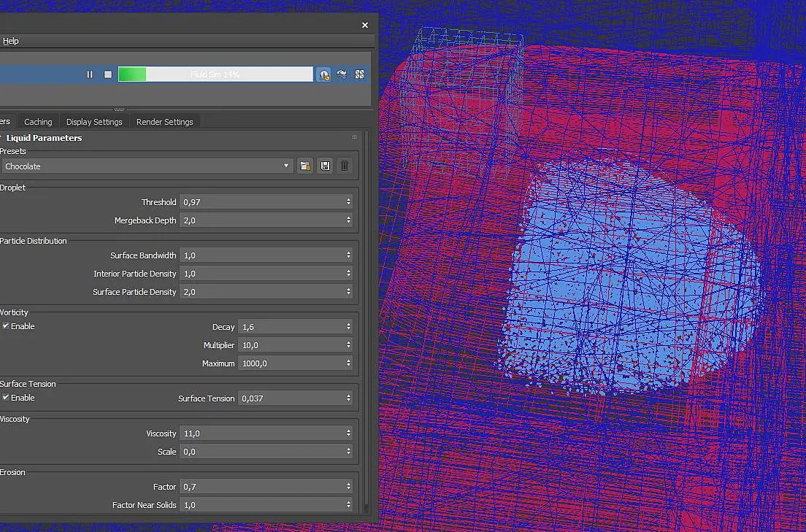Screen dimensions: 806x532
Task: Click the Erosion Factor spinner arrows
Action: 348,486
